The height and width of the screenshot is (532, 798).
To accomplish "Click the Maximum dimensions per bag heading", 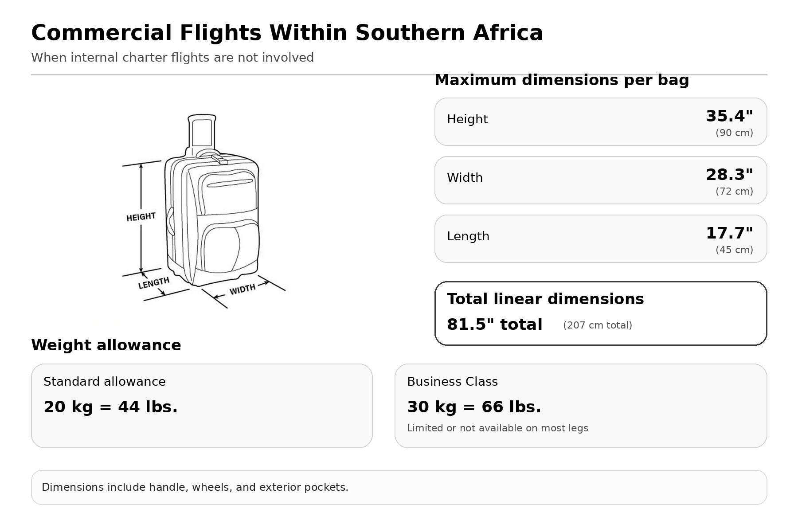I will click(x=562, y=80).
